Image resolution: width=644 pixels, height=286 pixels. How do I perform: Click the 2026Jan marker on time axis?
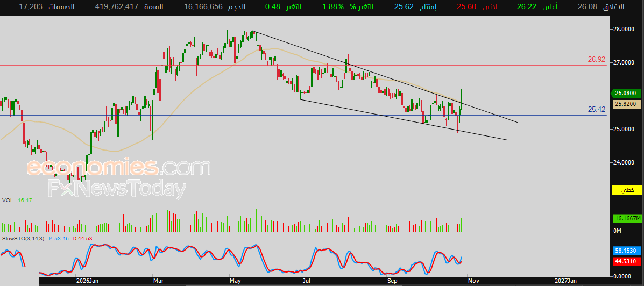pos(87,281)
